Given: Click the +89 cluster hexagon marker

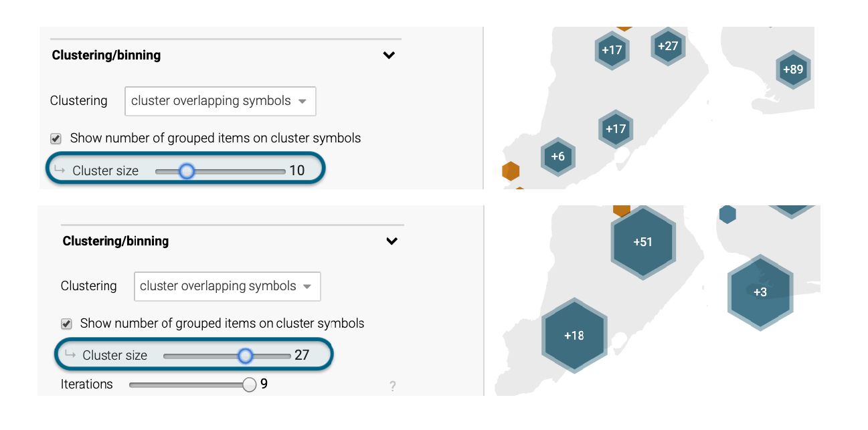Looking at the screenshot, I should tap(792, 70).
